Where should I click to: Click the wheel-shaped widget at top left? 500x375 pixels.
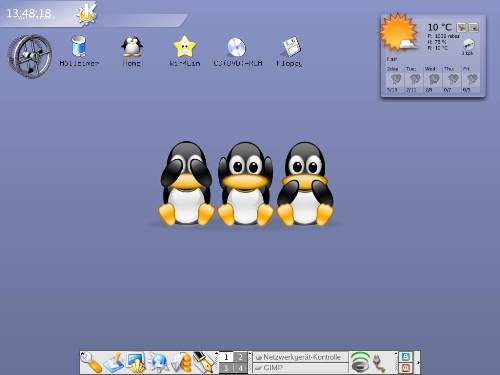pyautogui.click(x=30, y=56)
